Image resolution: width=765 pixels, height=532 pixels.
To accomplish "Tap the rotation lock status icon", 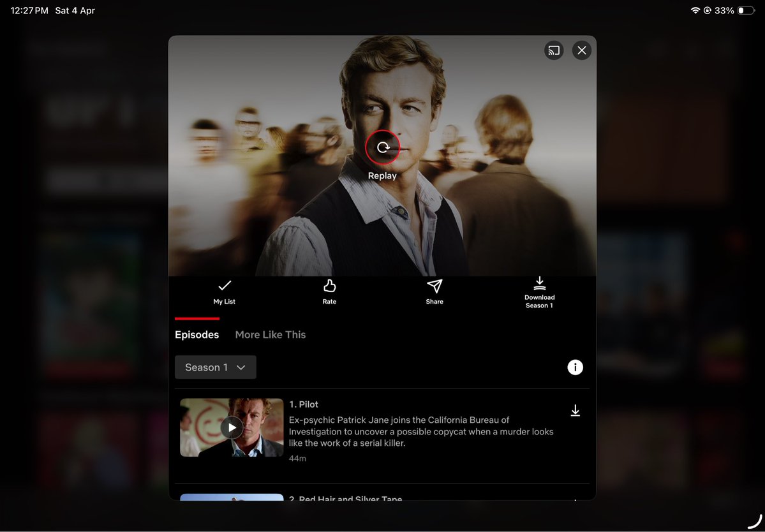I will (707, 10).
